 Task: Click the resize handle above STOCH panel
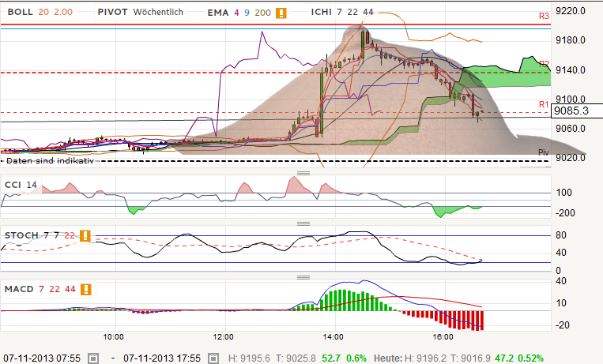(x=303, y=223)
